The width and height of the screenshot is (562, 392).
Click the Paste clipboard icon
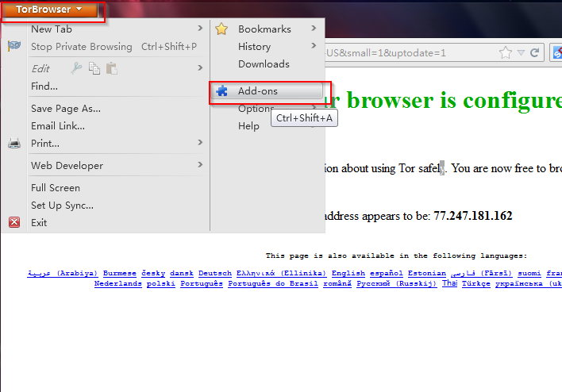(x=112, y=68)
